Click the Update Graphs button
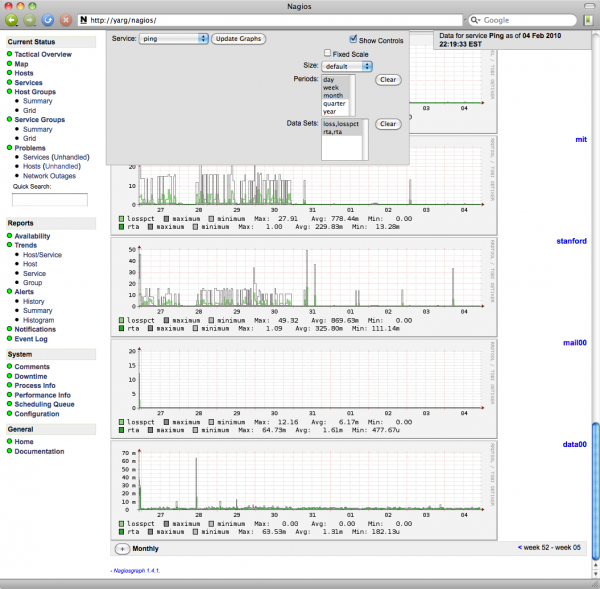 pyautogui.click(x=236, y=38)
